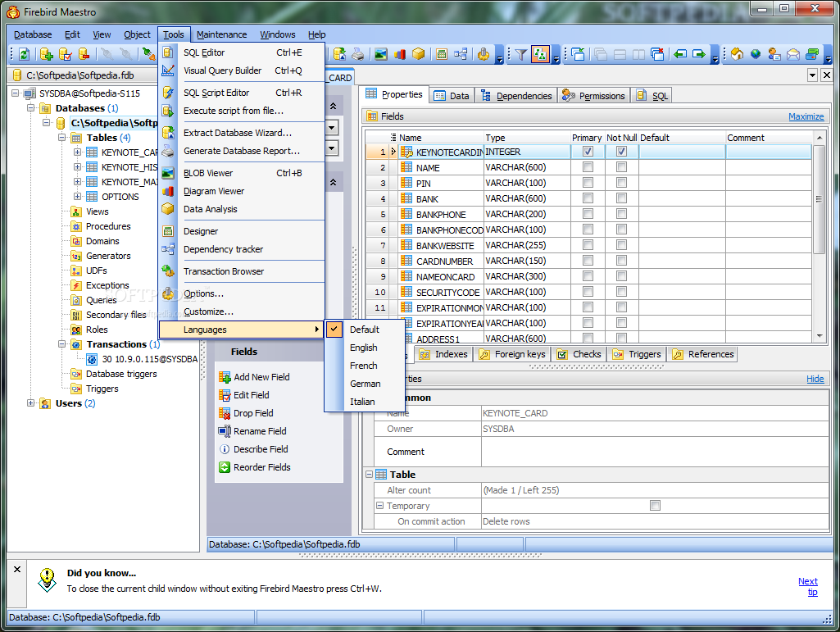Click the previous window green arrow icon

point(680,54)
